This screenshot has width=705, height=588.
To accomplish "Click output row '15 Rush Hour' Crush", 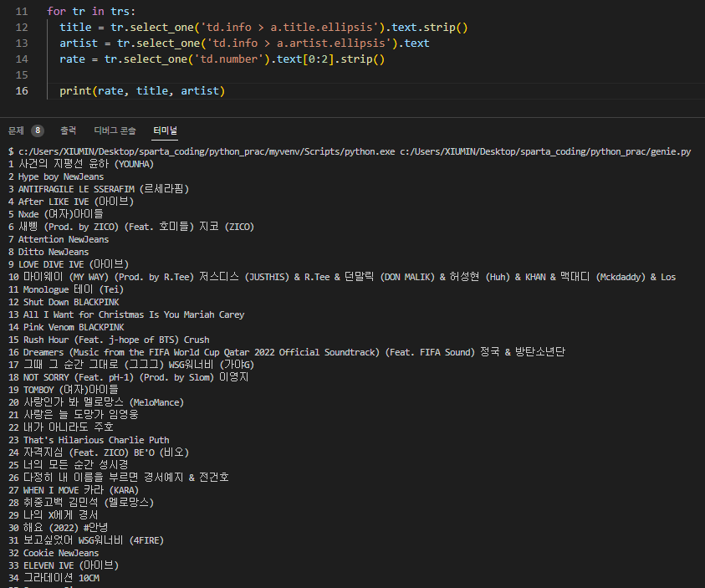I will [109, 340].
